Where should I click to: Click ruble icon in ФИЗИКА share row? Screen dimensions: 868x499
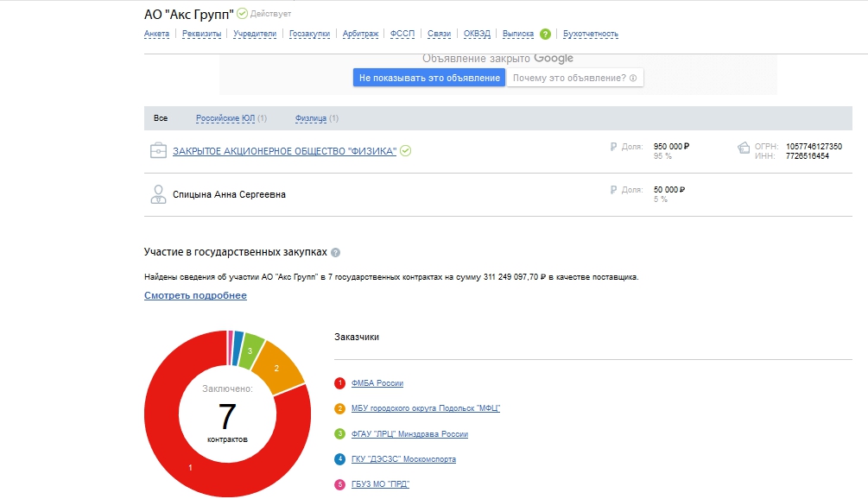[613, 147]
